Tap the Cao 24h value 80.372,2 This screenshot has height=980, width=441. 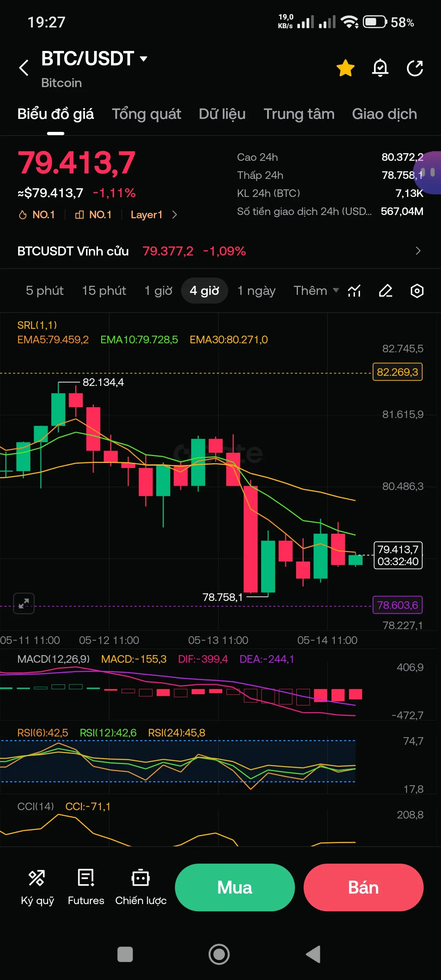(402, 157)
